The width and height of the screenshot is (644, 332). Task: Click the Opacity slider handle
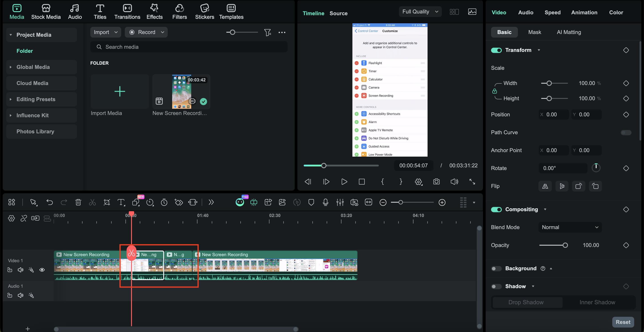click(x=565, y=245)
